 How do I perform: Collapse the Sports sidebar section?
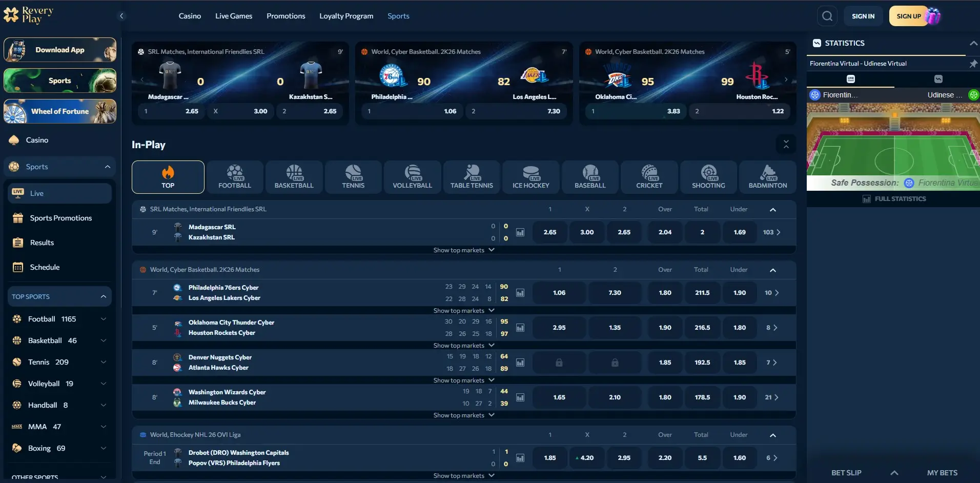pos(108,167)
